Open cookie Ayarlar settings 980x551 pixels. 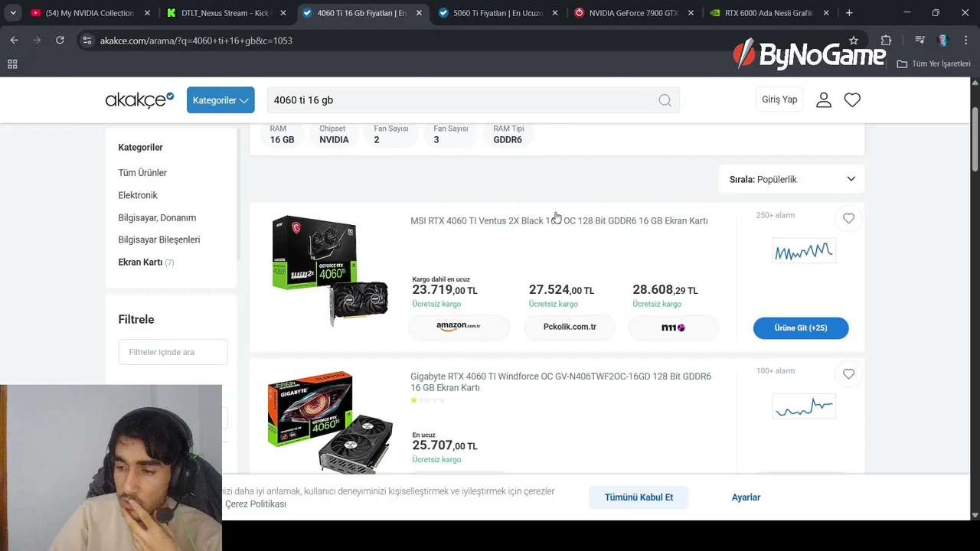point(746,497)
